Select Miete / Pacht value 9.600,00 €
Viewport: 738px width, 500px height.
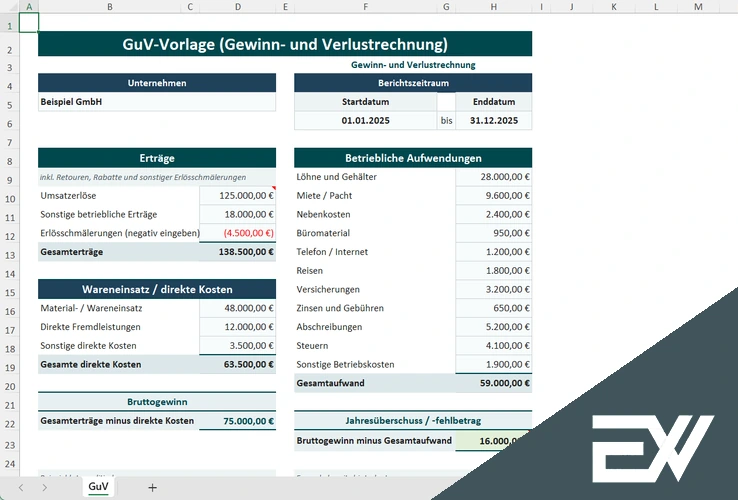494,195
